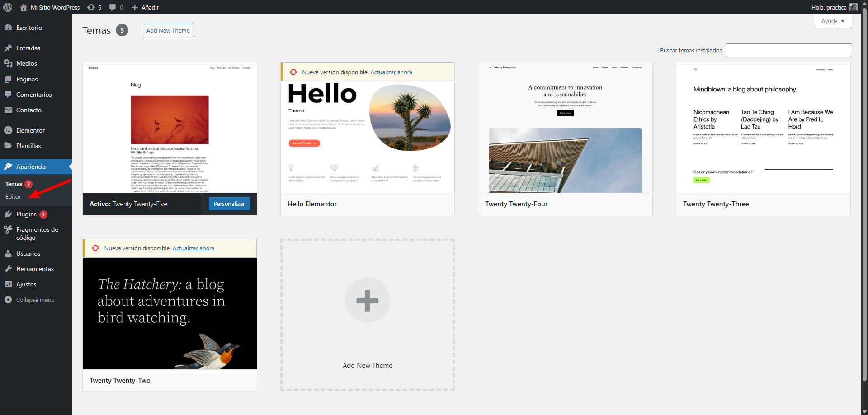Open the Añadir new content menu

pyautogui.click(x=145, y=7)
